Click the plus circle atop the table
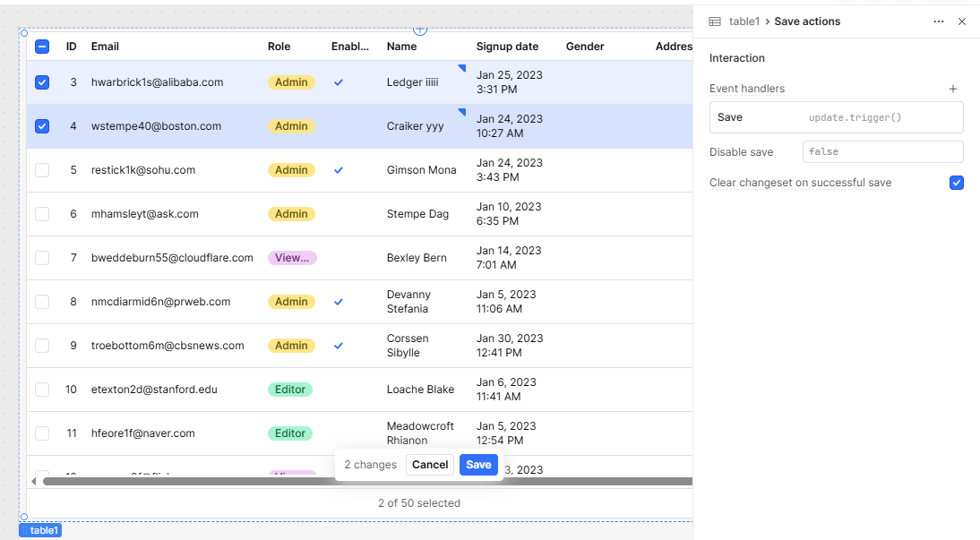980x540 pixels. click(419, 30)
